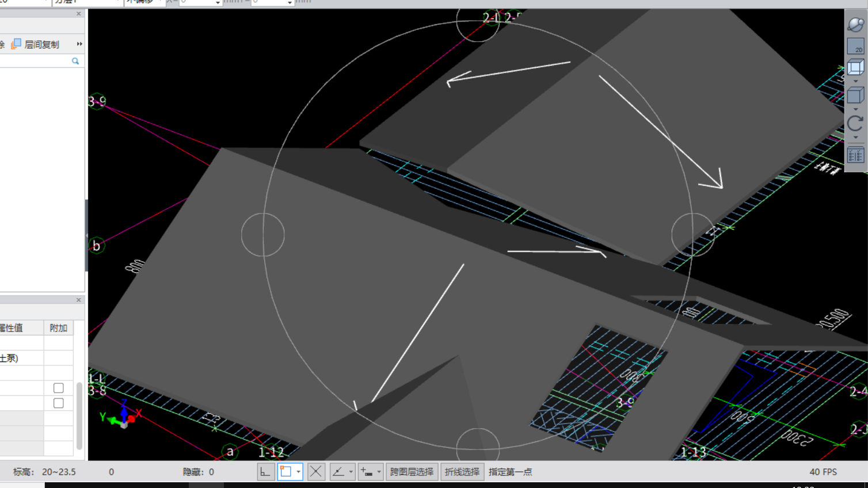
Task: Click the right handle circle of orbit ring
Action: click(693, 235)
